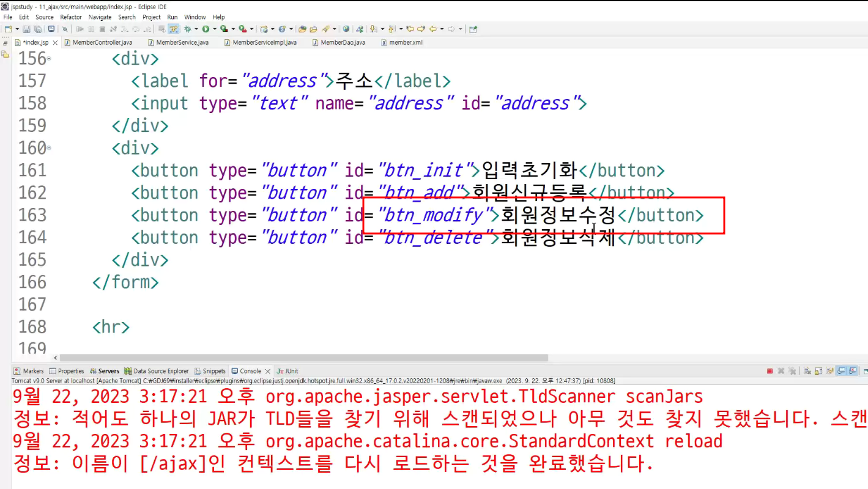Click the Open Perspective icon at toolbar end
This screenshot has width=868, height=489.
[x=473, y=29]
